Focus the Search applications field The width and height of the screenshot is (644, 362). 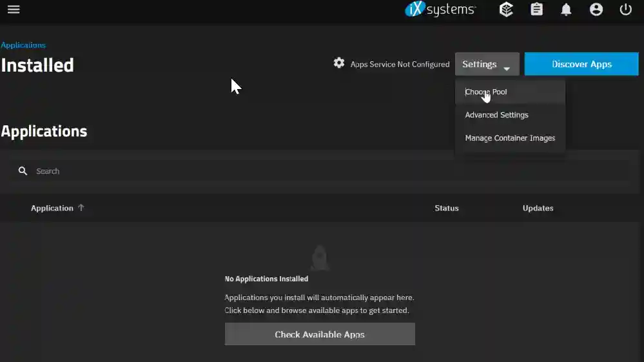[x=320, y=171]
